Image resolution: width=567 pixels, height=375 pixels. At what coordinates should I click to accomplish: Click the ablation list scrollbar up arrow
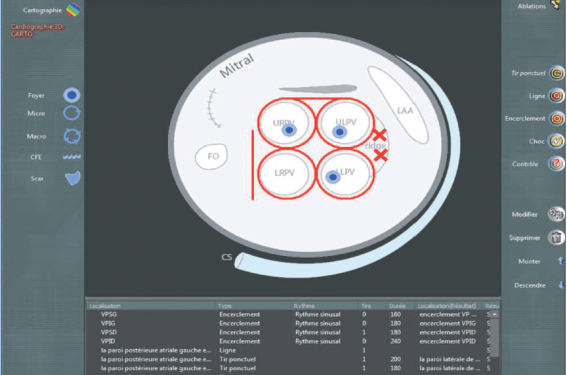[x=494, y=314]
